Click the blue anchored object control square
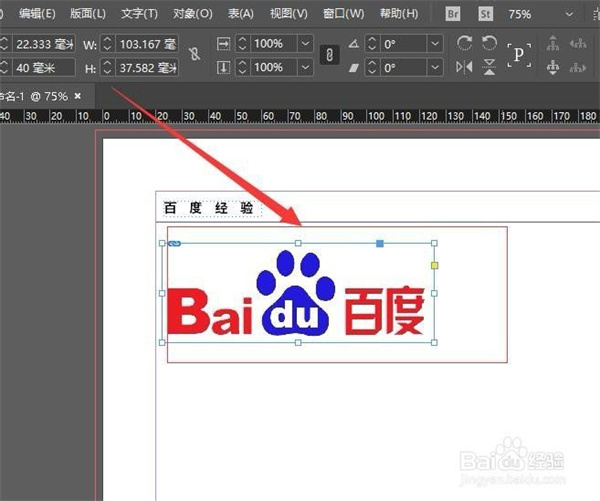600x501 pixels. 380,243
